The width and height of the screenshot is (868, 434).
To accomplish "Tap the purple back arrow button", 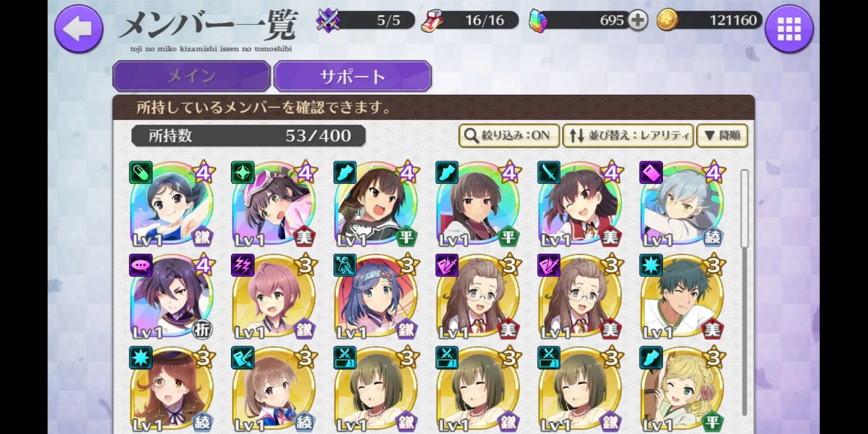I will click(x=79, y=28).
